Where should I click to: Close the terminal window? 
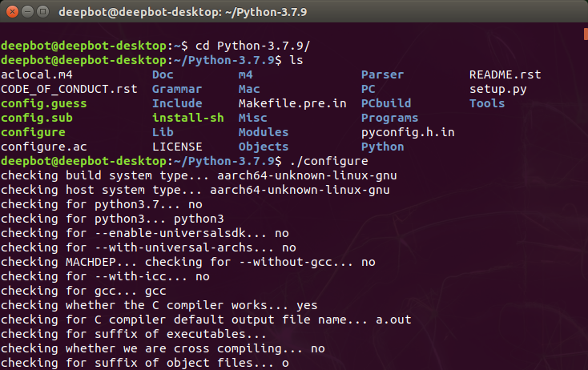coord(12,12)
